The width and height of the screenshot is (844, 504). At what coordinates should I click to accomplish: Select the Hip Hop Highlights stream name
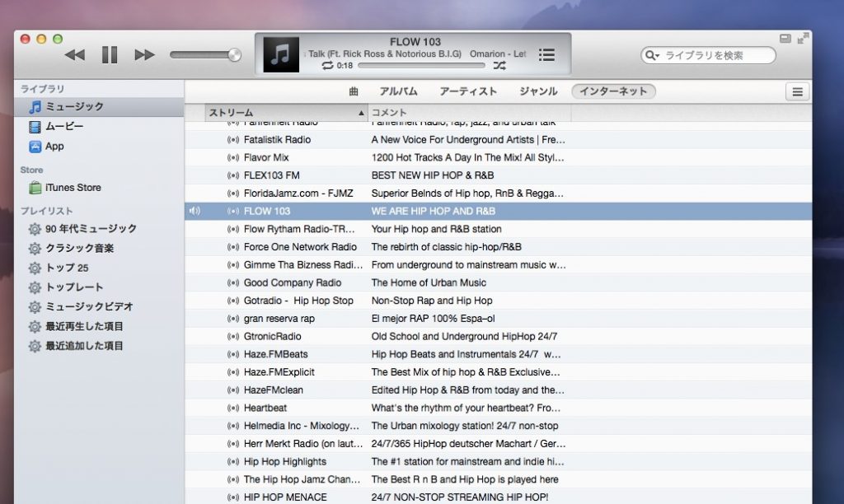coord(284,461)
